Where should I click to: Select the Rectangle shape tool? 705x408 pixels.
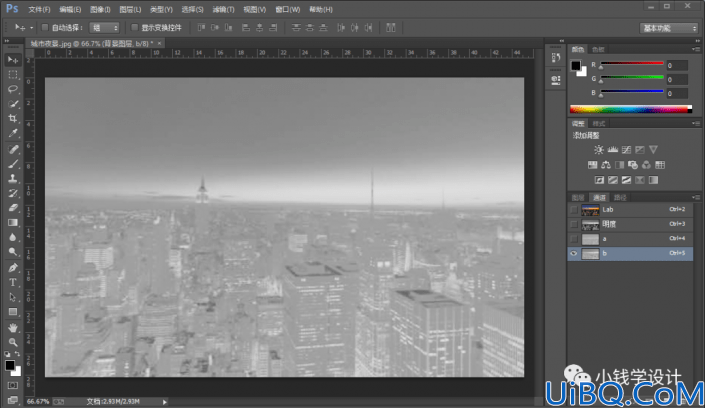[13, 312]
